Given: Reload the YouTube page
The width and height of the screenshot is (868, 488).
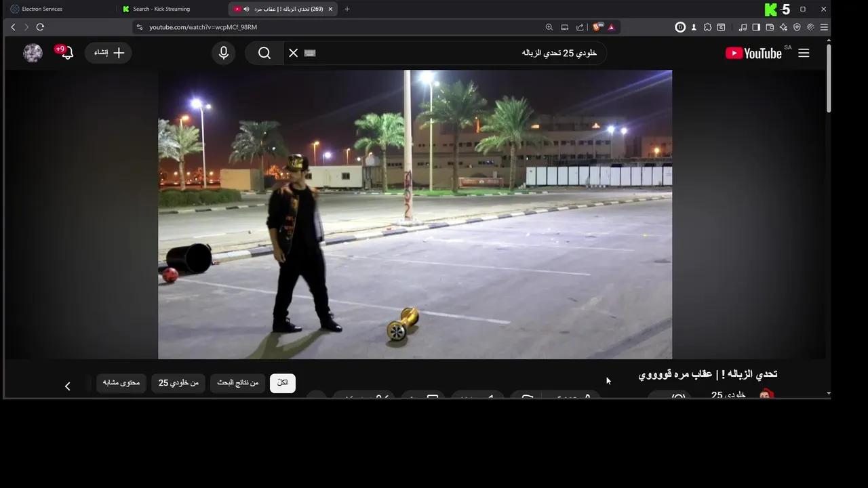Looking at the screenshot, I should pos(40,27).
